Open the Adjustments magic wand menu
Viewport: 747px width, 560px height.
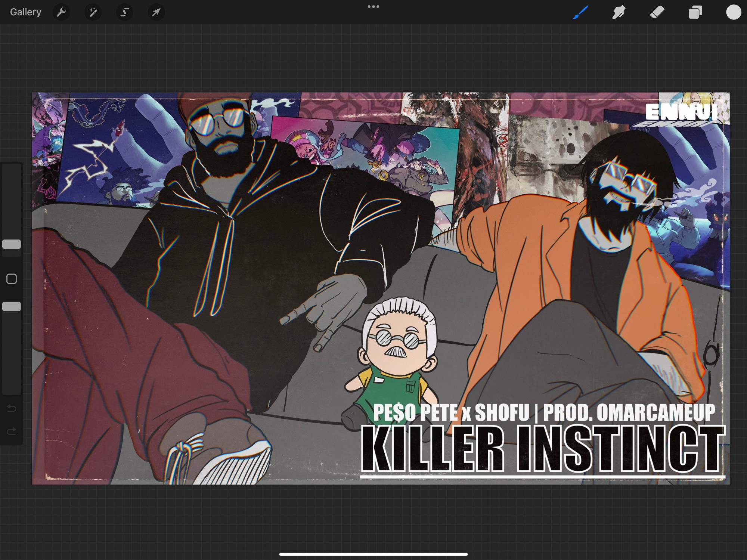pyautogui.click(x=93, y=12)
